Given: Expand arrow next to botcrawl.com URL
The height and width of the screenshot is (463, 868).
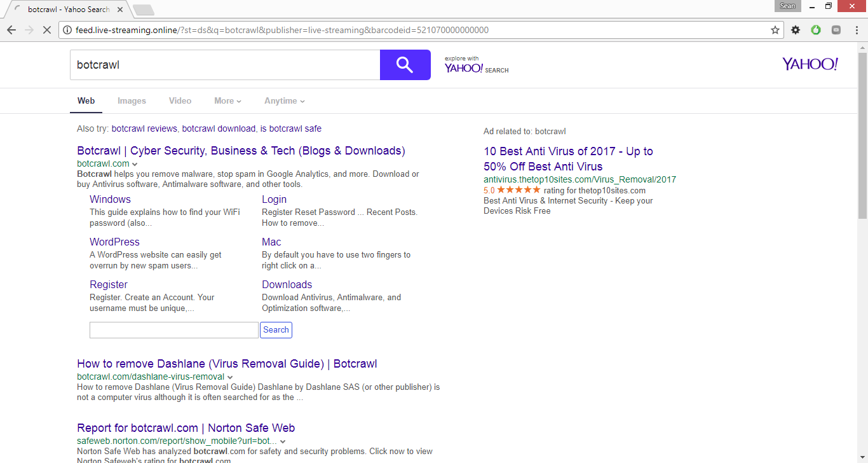Looking at the screenshot, I should 135,164.
